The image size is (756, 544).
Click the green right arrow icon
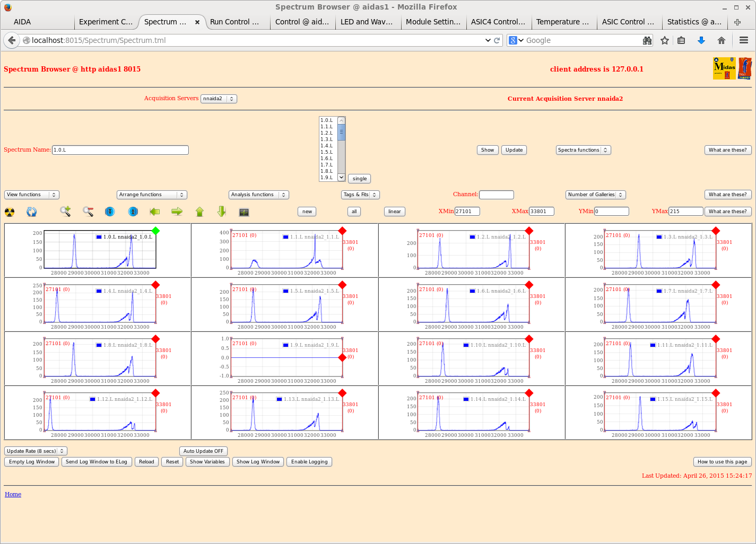point(177,212)
